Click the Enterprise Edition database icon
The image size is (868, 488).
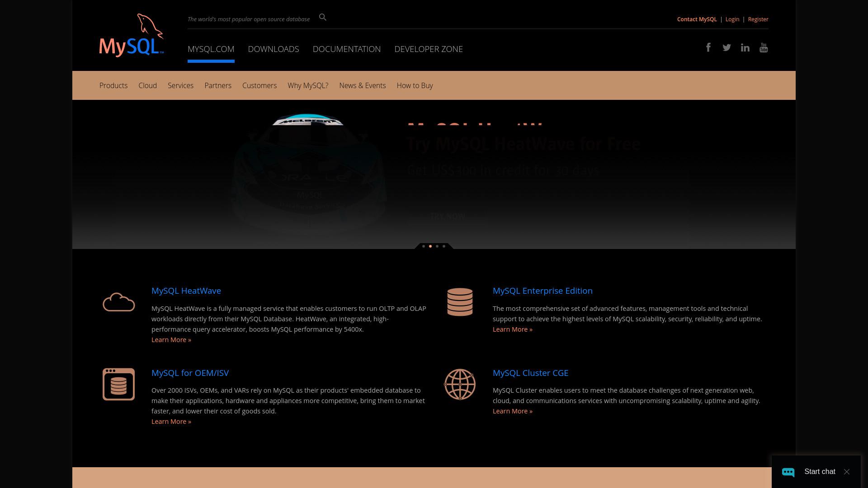(460, 302)
